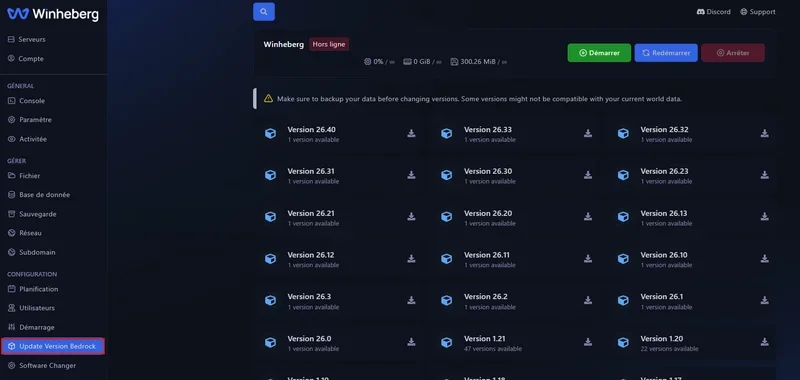Screen dimensions: 800x380
Task: Click the cube icon beside Version 26.2
Action: pyautogui.click(x=446, y=300)
